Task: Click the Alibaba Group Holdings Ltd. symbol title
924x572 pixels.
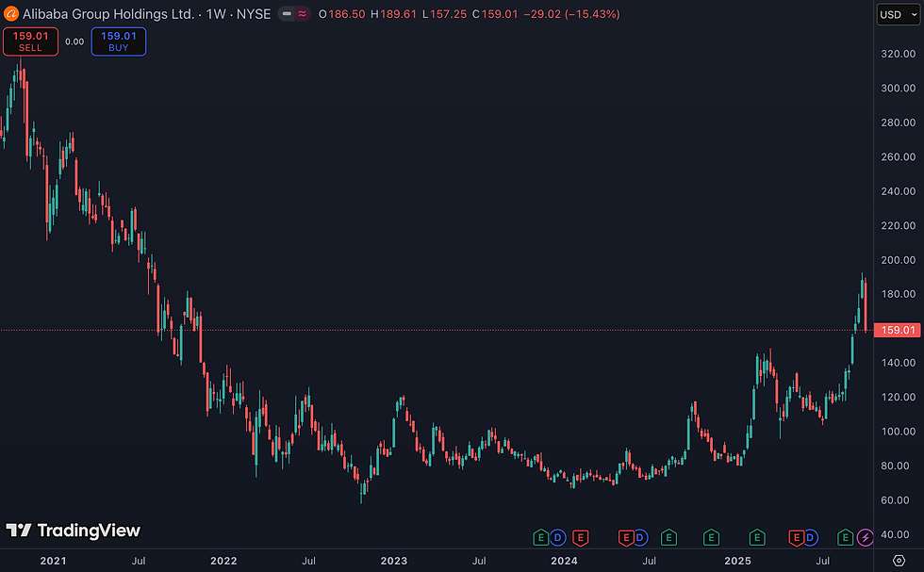Action: [x=108, y=13]
